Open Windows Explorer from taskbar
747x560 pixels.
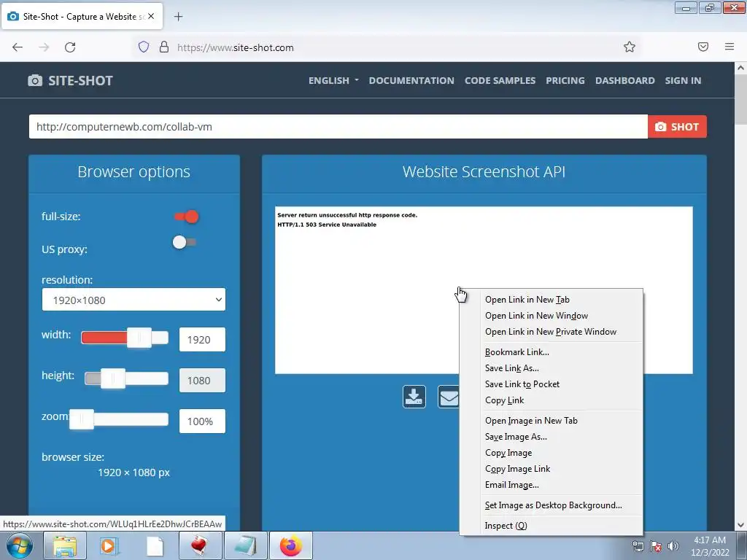[x=65, y=545]
